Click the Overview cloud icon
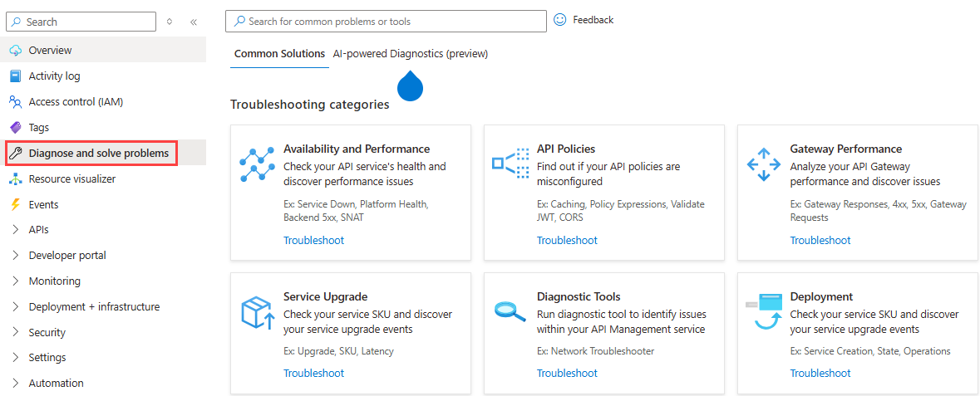The image size is (980, 396). click(15, 51)
